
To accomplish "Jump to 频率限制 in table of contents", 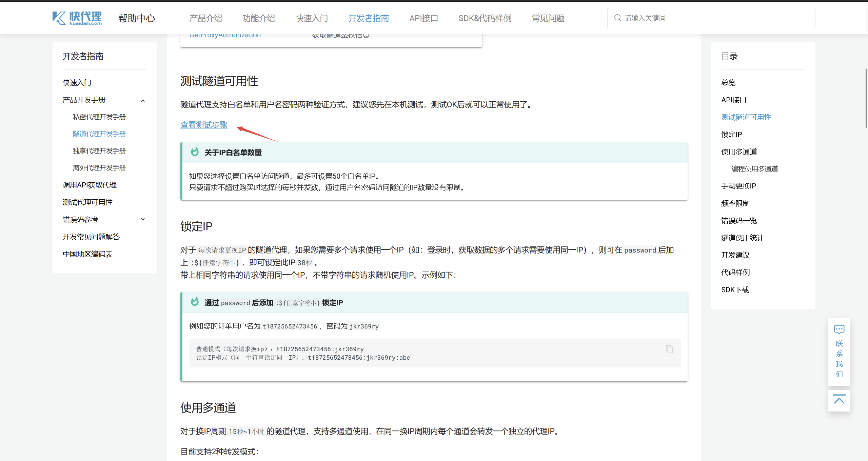I will pyautogui.click(x=735, y=203).
